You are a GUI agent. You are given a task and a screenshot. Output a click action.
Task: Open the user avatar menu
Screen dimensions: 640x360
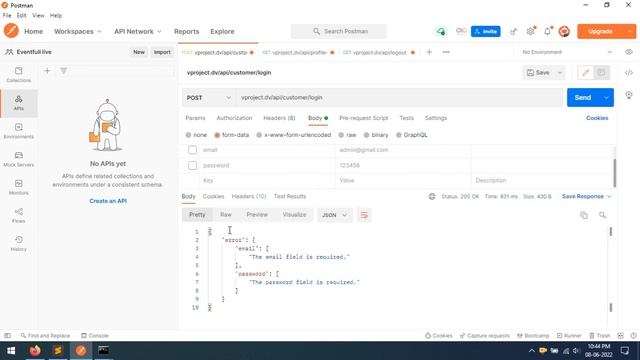564,31
